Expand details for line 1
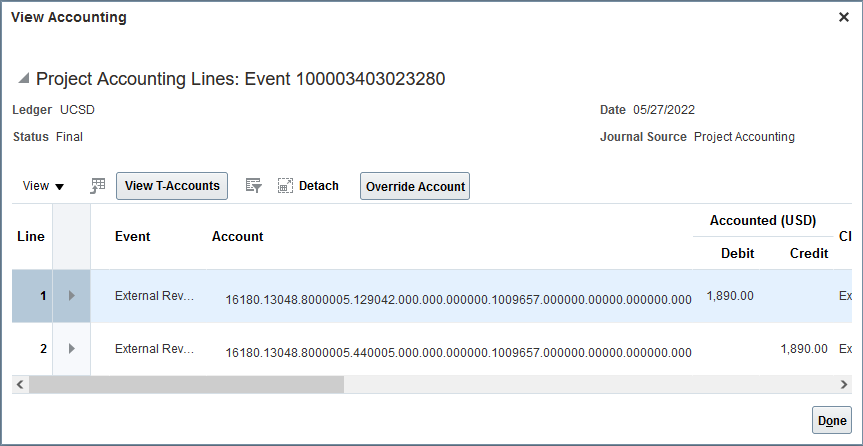Screen dimensions: 863x446 pyautogui.click(x=71, y=296)
